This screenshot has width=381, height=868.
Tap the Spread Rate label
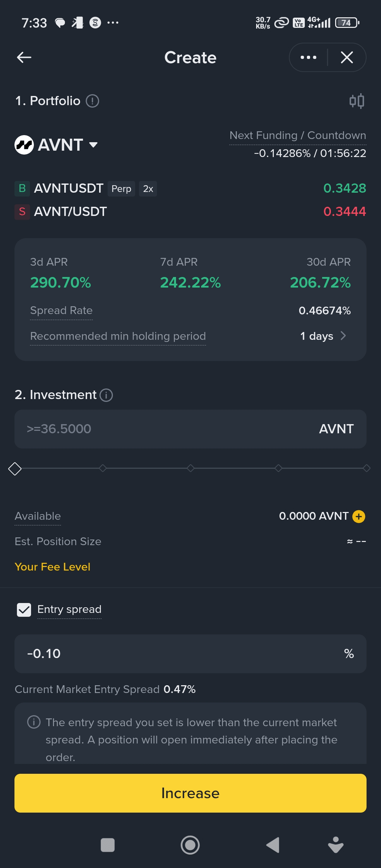[x=61, y=311]
